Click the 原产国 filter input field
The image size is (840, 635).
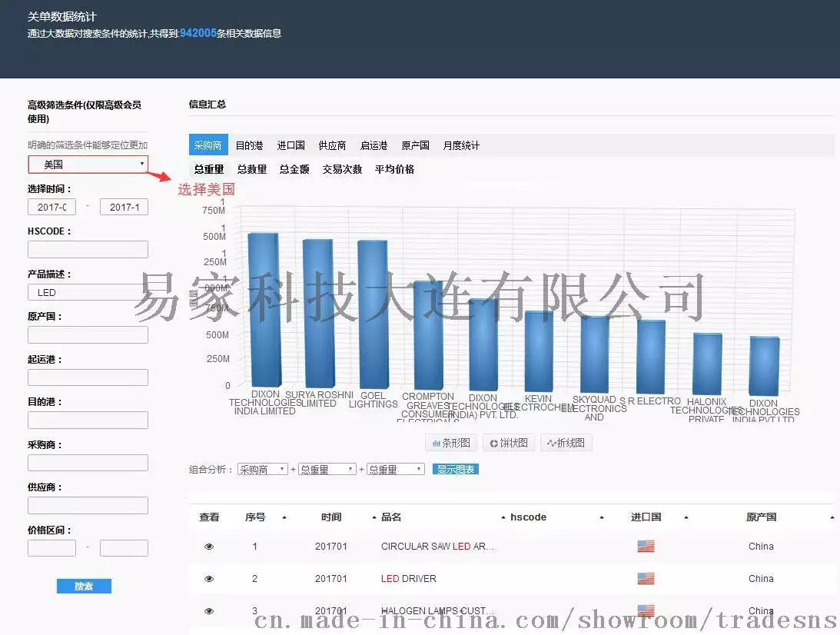pos(88,335)
